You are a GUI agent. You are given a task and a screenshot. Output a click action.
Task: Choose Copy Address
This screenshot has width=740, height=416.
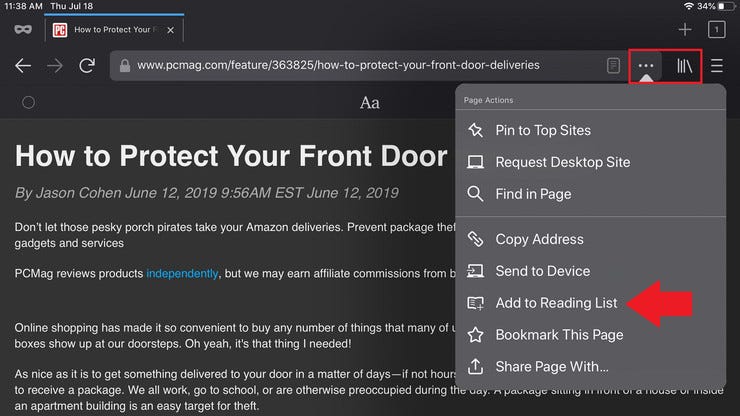[x=590, y=239]
